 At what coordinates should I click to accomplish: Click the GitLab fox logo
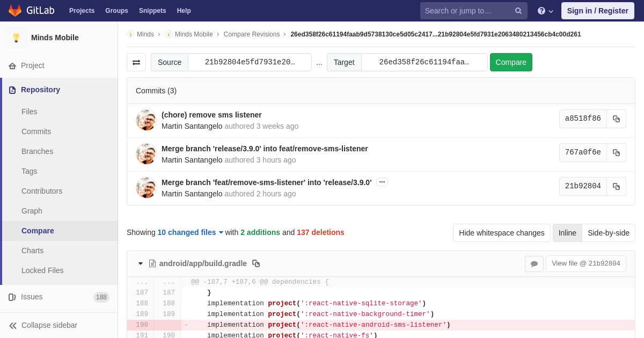pos(15,11)
